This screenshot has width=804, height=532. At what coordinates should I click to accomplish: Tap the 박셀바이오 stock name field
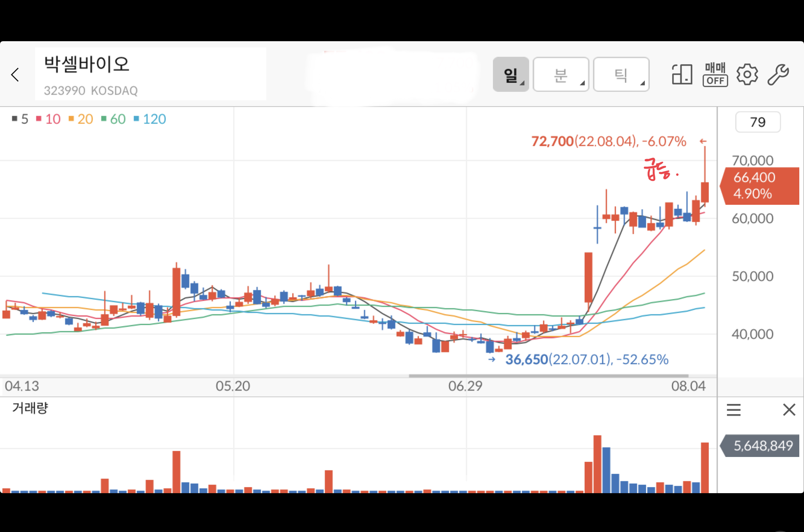pos(151,74)
